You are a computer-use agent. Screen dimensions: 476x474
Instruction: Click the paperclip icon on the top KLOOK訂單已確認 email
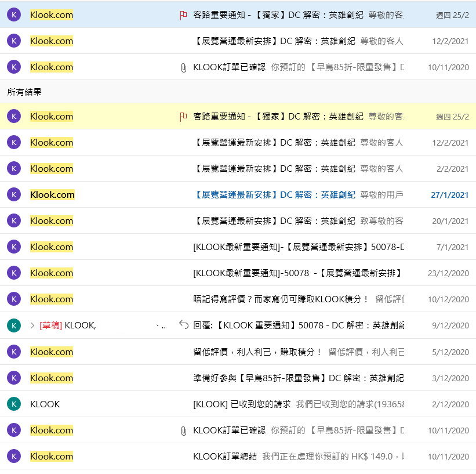[183, 68]
